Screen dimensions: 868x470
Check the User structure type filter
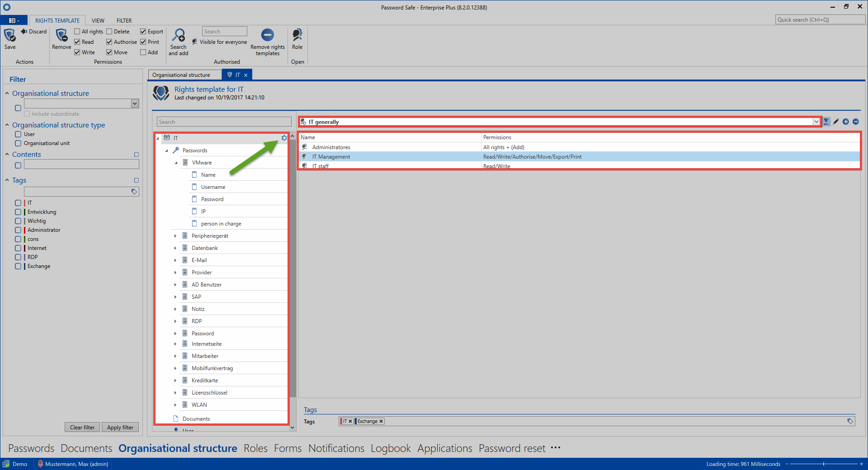coord(18,134)
